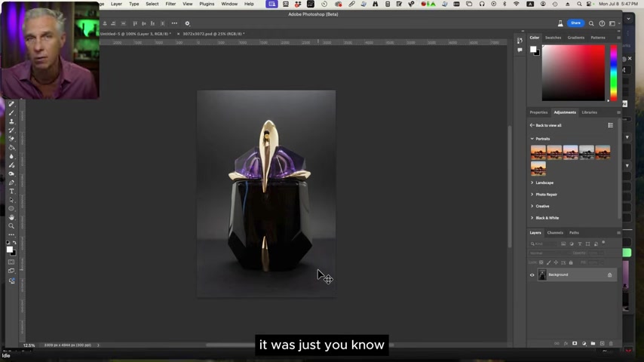Open the Select menu

[x=152, y=4]
